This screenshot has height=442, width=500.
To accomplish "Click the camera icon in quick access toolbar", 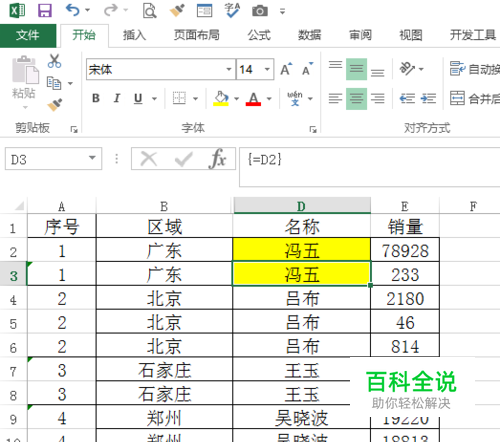I will [260, 11].
